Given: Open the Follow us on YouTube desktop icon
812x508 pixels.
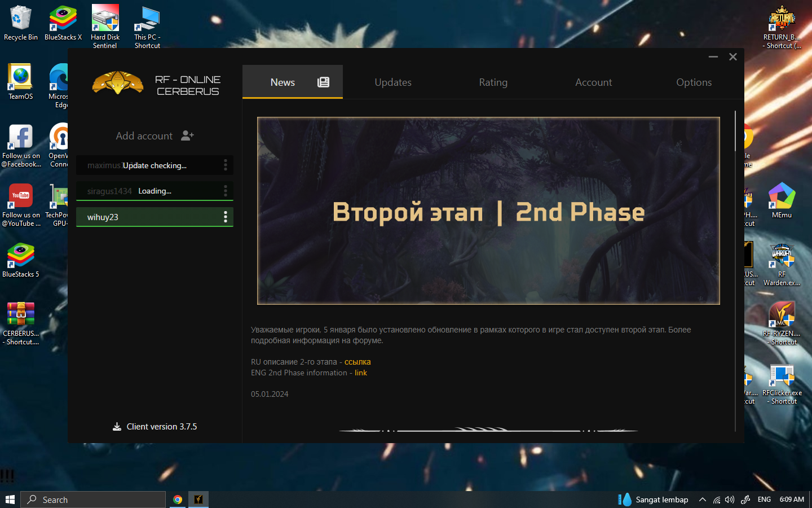Looking at the screenshot, I should 21,205.
